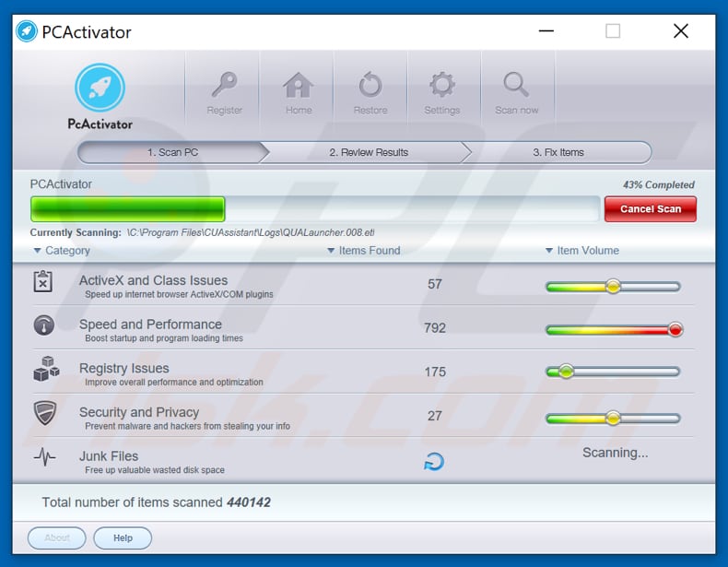Select the Registry Issues cubes icon

click(46, 369)
